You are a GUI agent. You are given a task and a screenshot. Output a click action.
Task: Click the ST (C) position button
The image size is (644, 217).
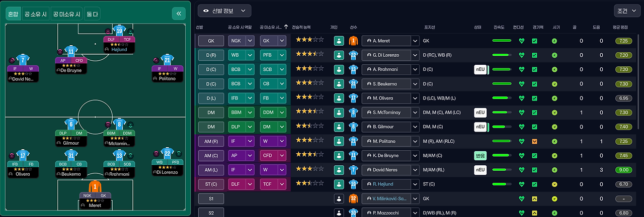click(x=210, y=184)
